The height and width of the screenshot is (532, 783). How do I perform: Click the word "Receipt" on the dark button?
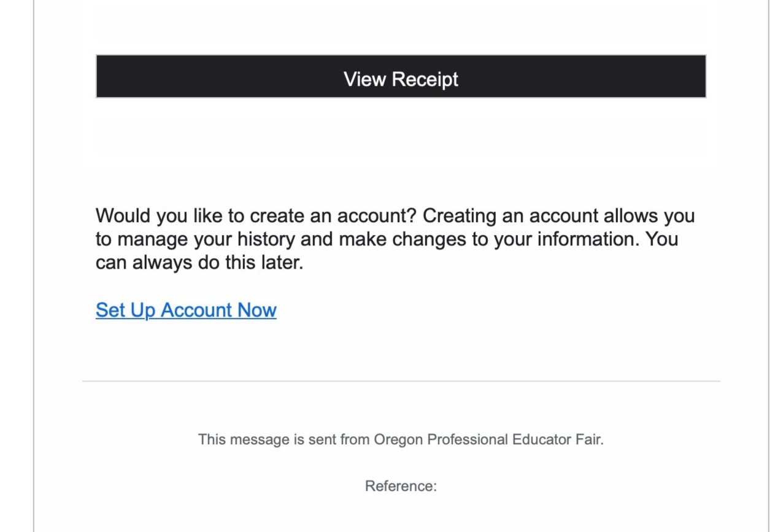425,79
